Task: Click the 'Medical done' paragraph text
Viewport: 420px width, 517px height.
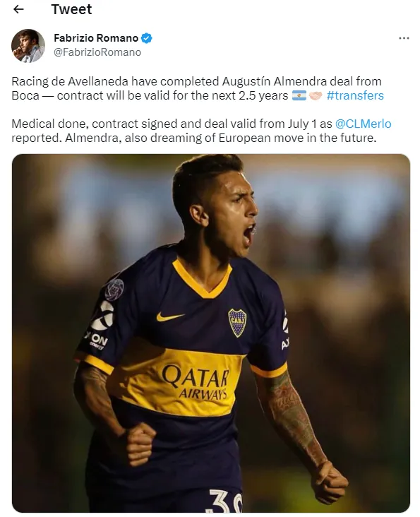Action: [201, 131]
